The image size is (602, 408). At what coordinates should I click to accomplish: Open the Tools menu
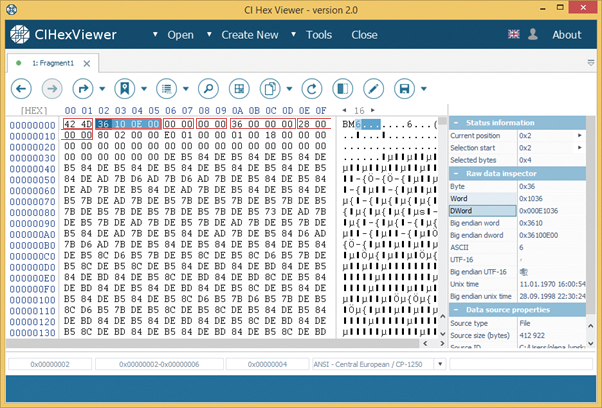point(319,35)
